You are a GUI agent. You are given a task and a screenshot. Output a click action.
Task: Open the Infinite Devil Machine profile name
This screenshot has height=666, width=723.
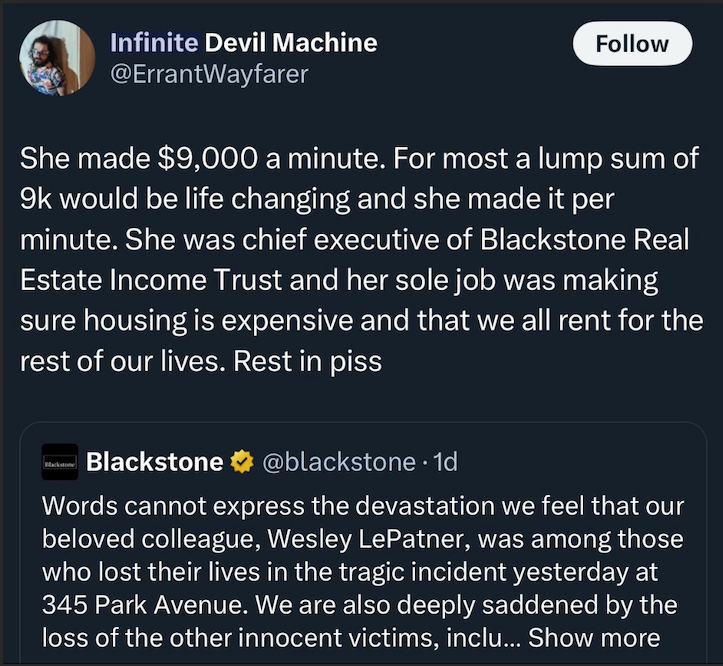click(x=243, y=43)
